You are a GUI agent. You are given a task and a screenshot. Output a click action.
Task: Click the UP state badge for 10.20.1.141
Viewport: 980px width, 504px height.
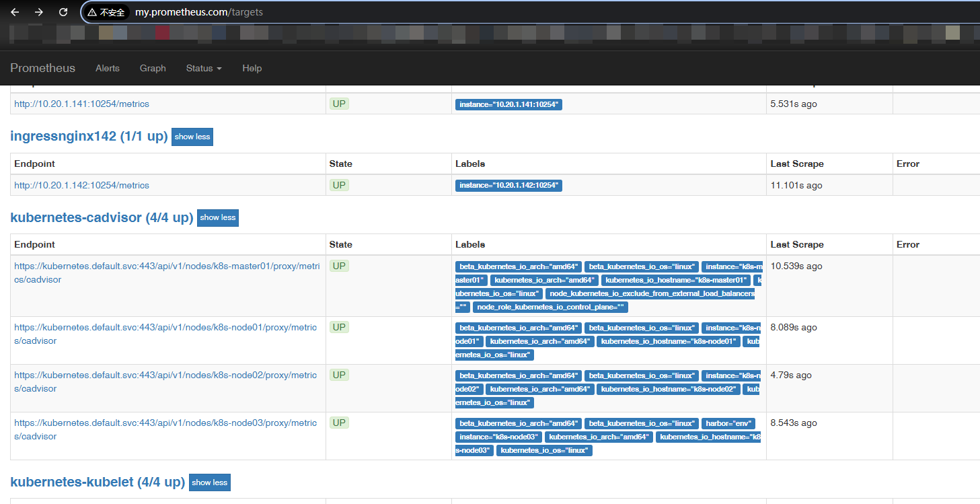pyautogui.click(x=339, y=104)
